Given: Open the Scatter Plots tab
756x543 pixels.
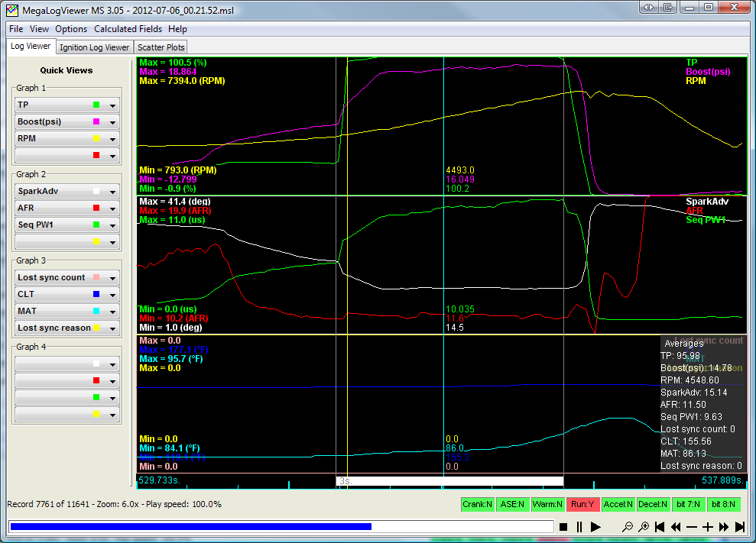Looking at the screenshot, I should click(x=161, y=47).
